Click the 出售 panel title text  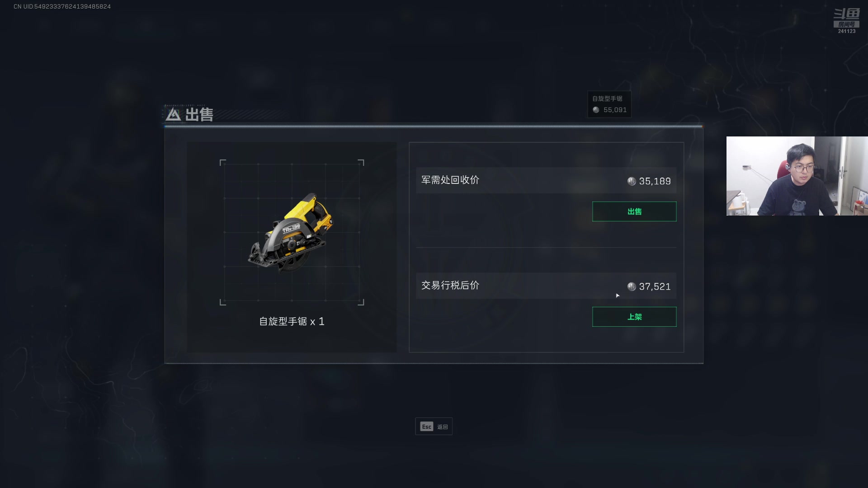point(199,114)
